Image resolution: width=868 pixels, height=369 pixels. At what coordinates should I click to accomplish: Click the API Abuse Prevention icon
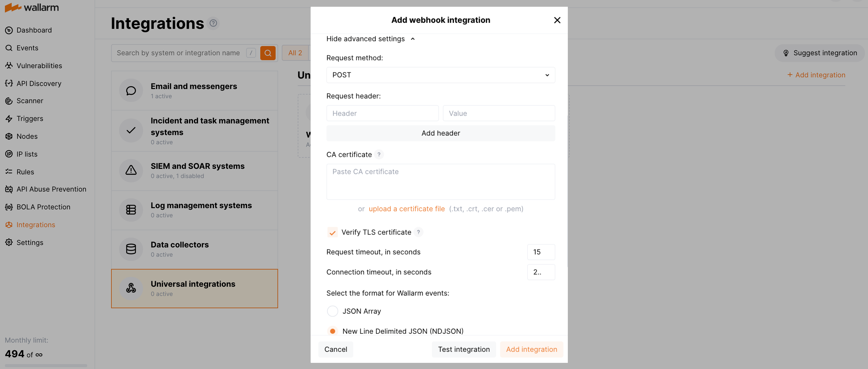(x=9, y=189)
